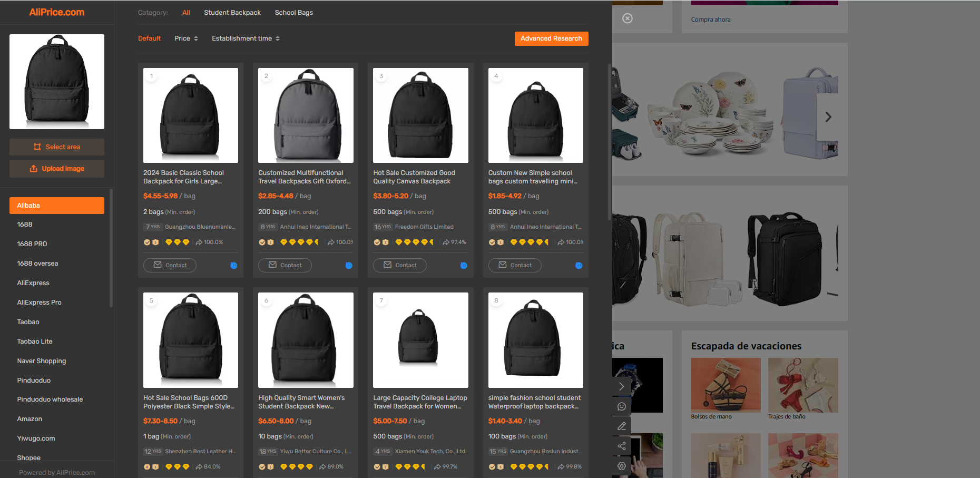Image resolution: width=980 pixels, height=478 pixels.
Task: Open Xiamen Youk Tech supplier link
Action: pyautogui.click(x=430, y=452)
